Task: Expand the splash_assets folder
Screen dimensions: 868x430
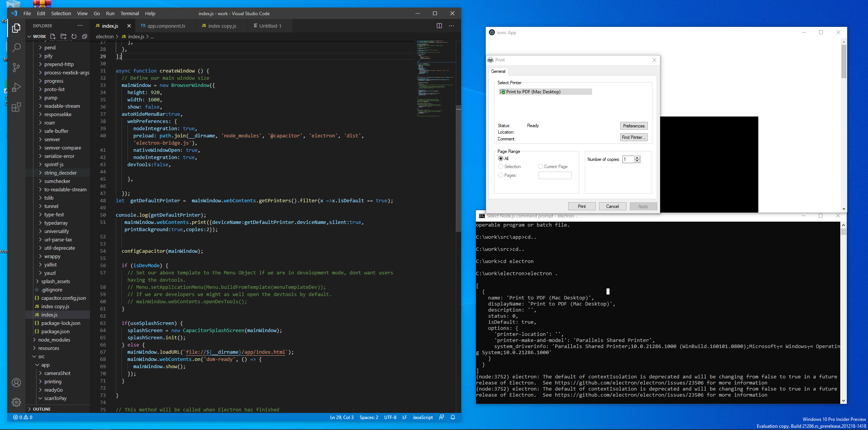Action: (x=56, y=281)
